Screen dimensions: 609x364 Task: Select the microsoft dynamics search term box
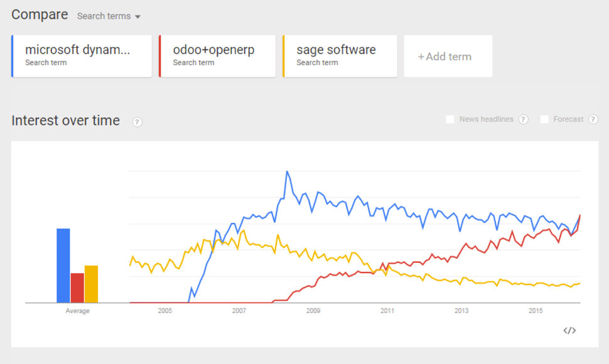(x=82, y=56)
